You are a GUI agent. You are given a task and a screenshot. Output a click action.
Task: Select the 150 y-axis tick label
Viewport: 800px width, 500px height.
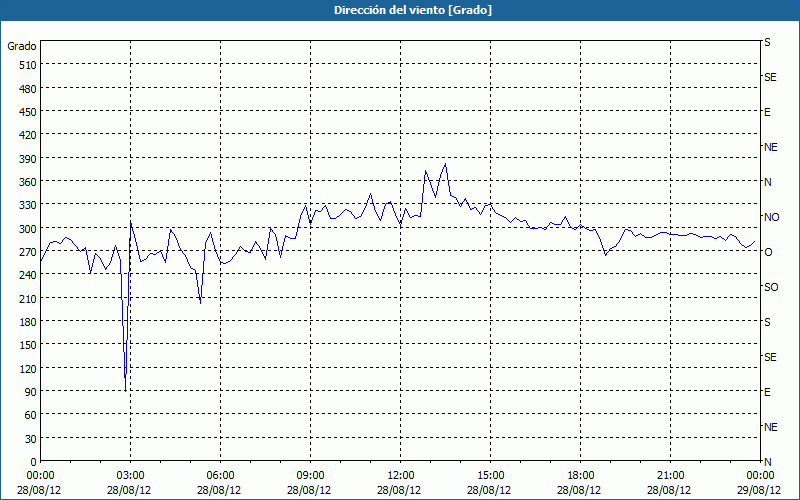pos(28,345)
